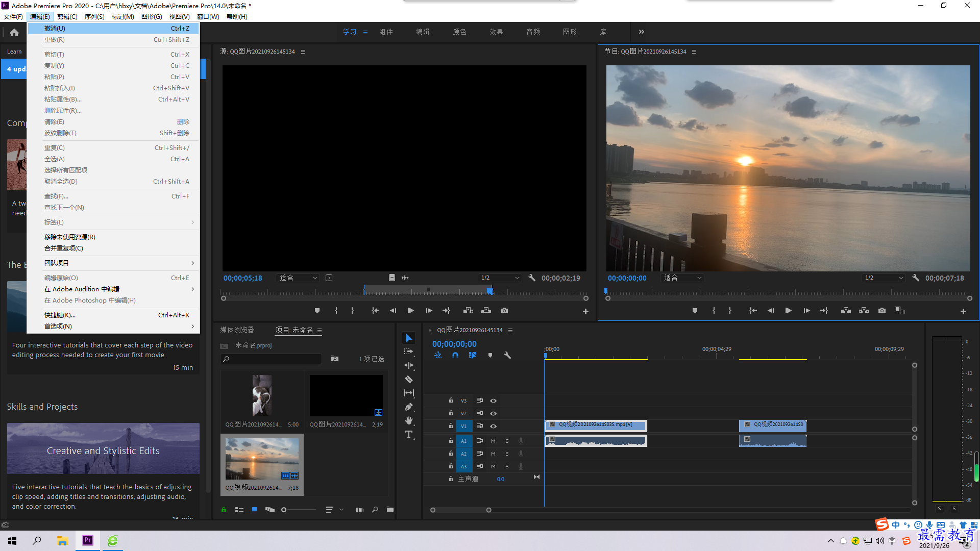Add marker in Program monitor
The height and width of the screenshot is (551, 980).
(695, 311)
